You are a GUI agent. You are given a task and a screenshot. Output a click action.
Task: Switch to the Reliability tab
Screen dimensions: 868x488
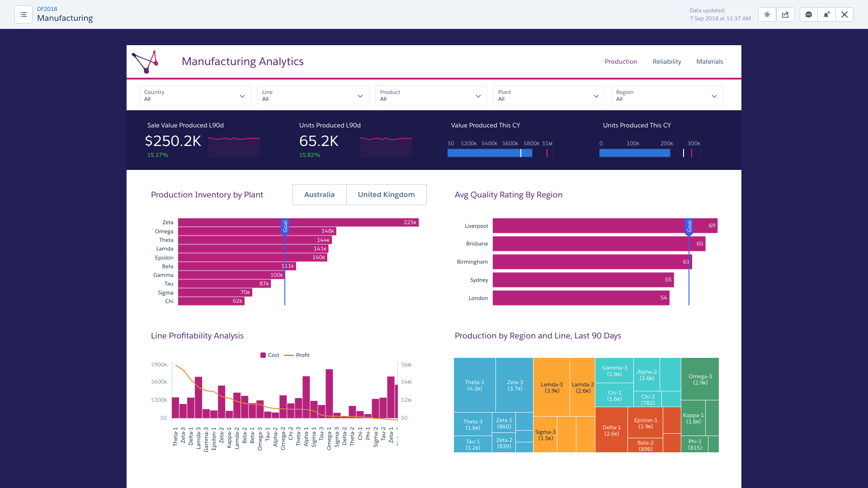tap(666, 61)
